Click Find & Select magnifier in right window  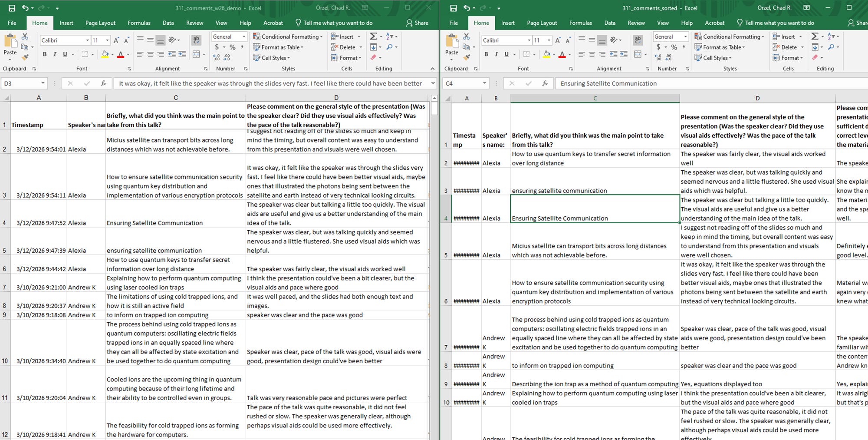pyautogui.click(x=831, y=47)
